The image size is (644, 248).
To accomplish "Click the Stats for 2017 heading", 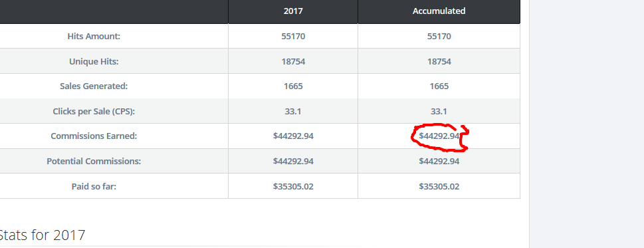I will (x=42, y=235).
